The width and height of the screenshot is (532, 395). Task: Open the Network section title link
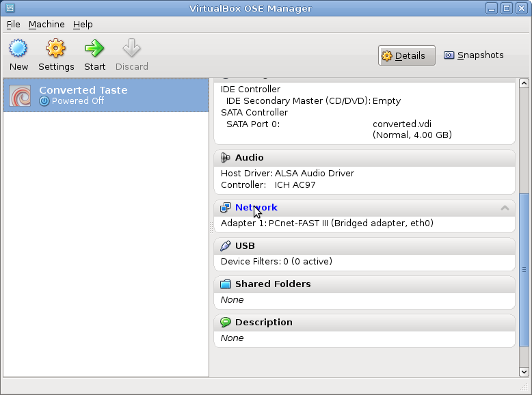(256, 208)
